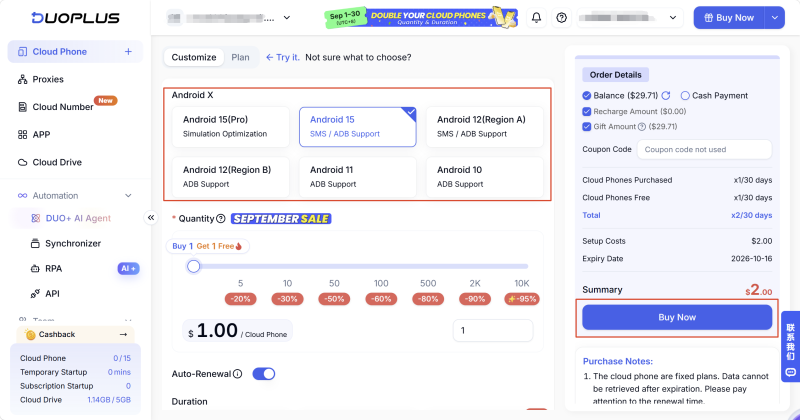Toggle the Auto-Renewal switch

click(264, 374)
